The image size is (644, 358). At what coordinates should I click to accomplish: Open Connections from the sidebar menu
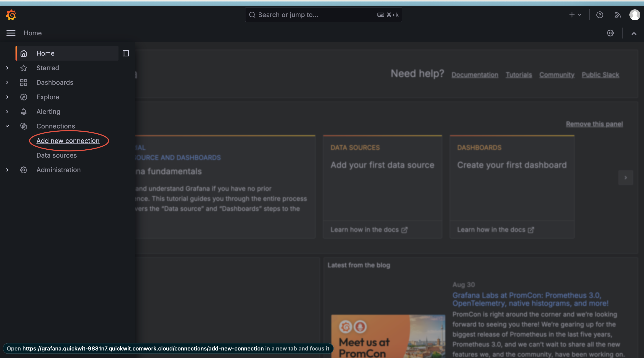click(x=56, y=126)
